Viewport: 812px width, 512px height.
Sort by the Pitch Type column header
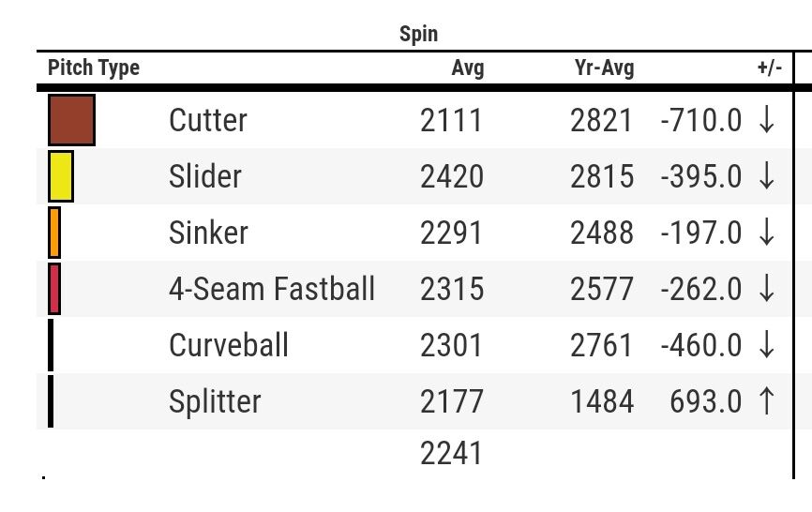pos(94,68)
